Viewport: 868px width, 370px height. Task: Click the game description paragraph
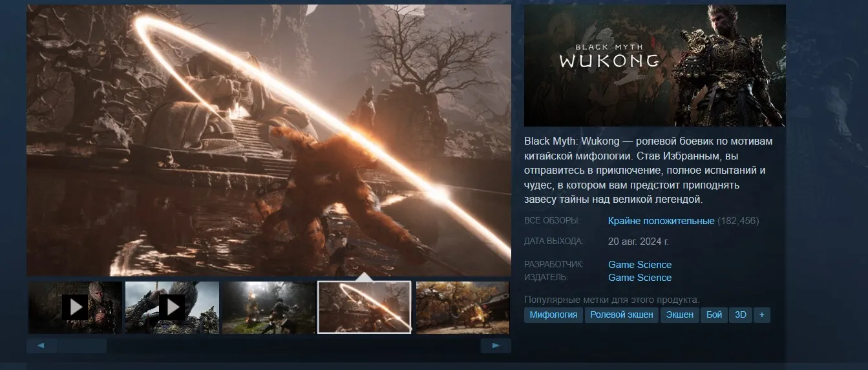(648, 170)
